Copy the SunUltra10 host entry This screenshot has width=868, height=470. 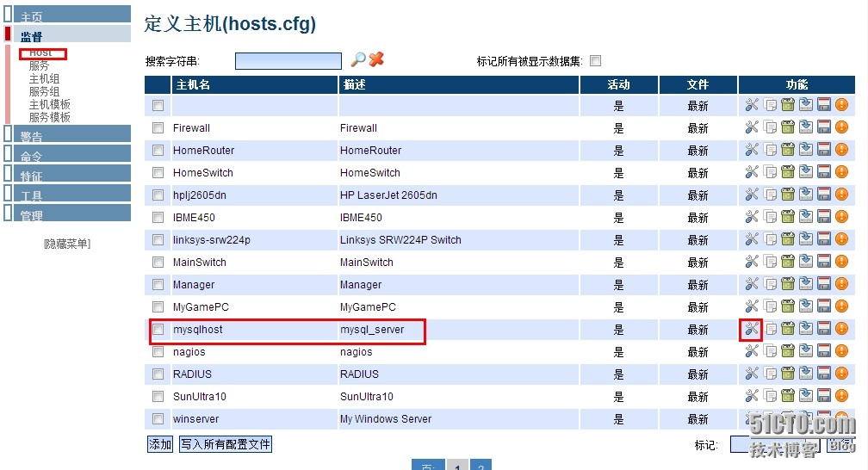coord(770,396)
